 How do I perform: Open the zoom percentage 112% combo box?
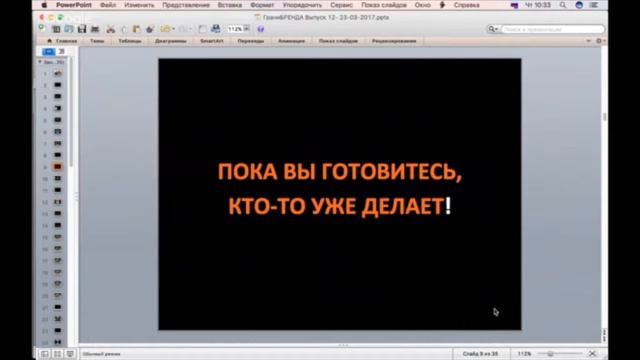pyautogui.click(x=238, y=29)
